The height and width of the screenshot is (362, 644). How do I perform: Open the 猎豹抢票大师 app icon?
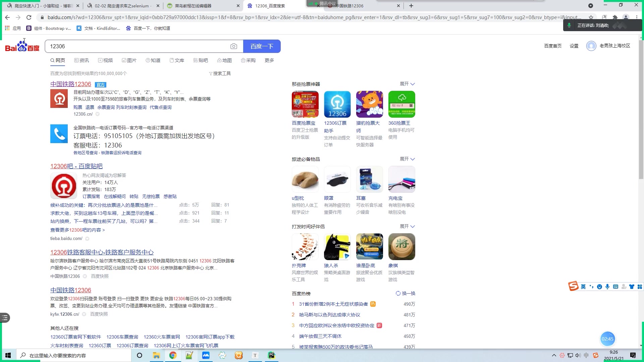pos(370,104)
